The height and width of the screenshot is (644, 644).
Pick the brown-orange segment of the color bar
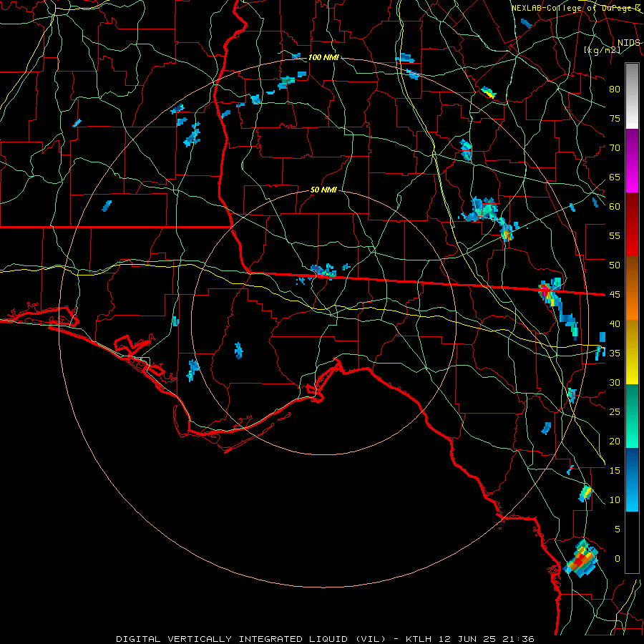click(632, 288)
